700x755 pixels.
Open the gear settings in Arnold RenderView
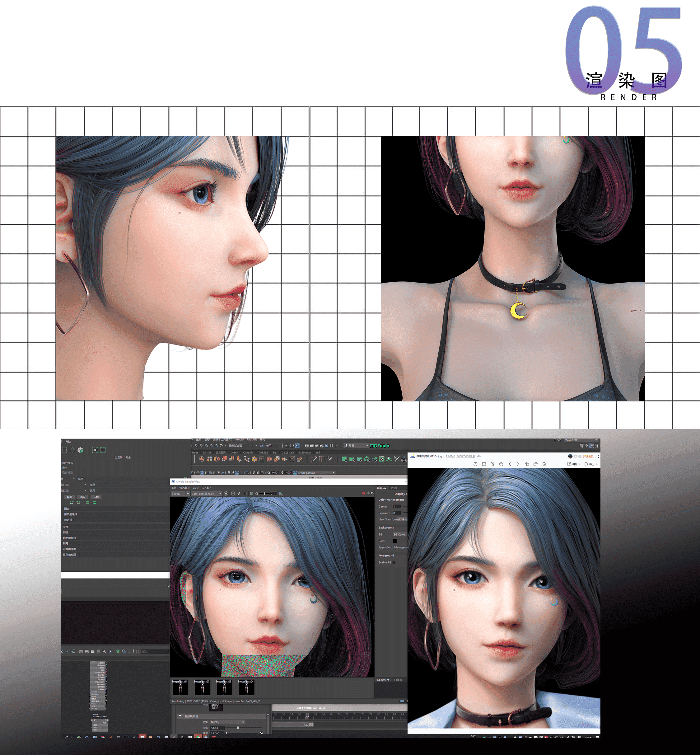(372, 493)
